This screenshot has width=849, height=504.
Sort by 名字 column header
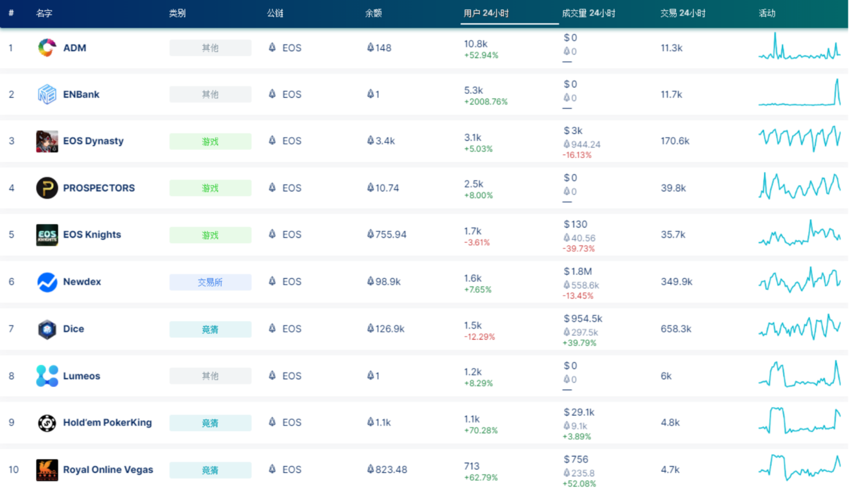coord(45,13)
